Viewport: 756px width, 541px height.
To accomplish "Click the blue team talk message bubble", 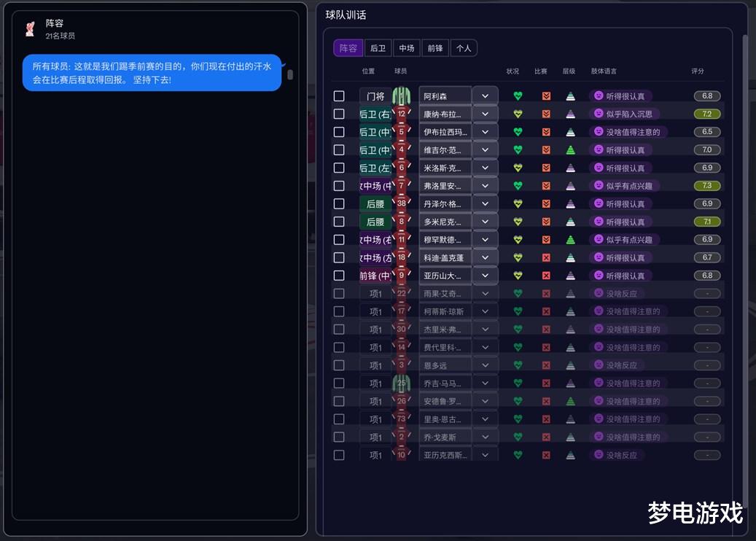I will tap(152, 73).
